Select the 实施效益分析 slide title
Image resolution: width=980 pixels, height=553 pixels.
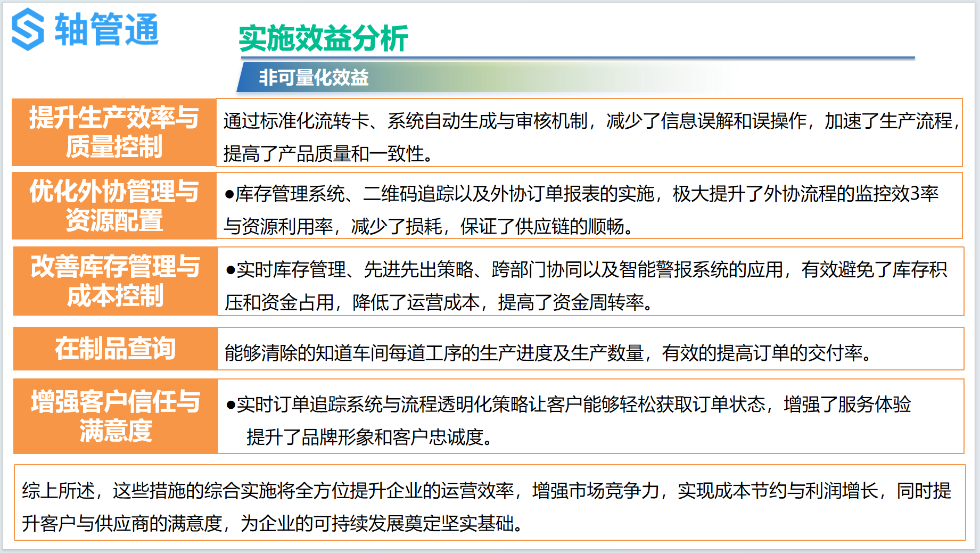tap(323, 38)
